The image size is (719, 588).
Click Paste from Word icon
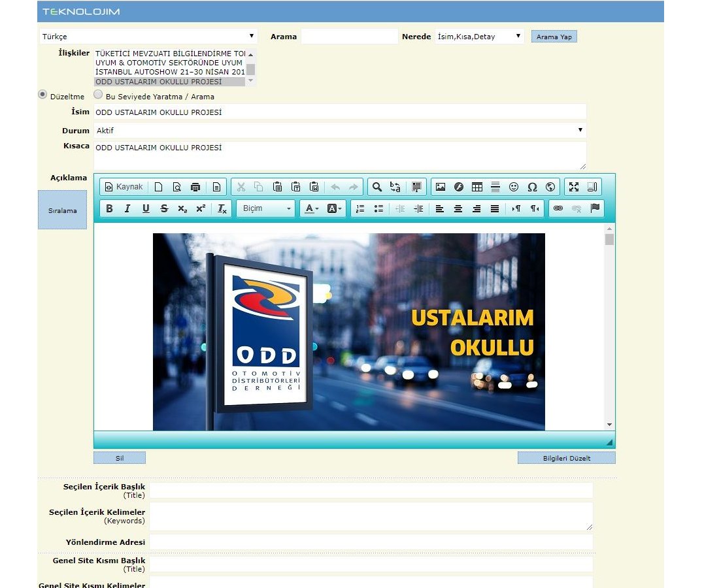tap(314, 187)
